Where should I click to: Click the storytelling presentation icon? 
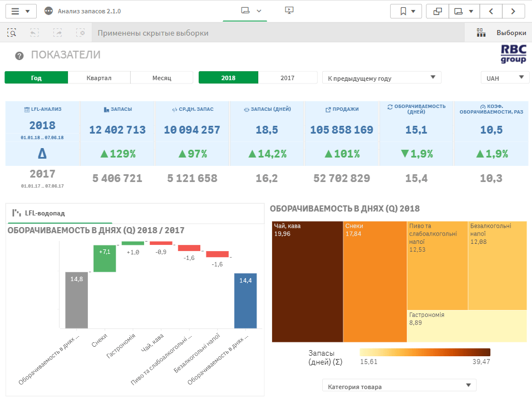click(x=289, y=11)
